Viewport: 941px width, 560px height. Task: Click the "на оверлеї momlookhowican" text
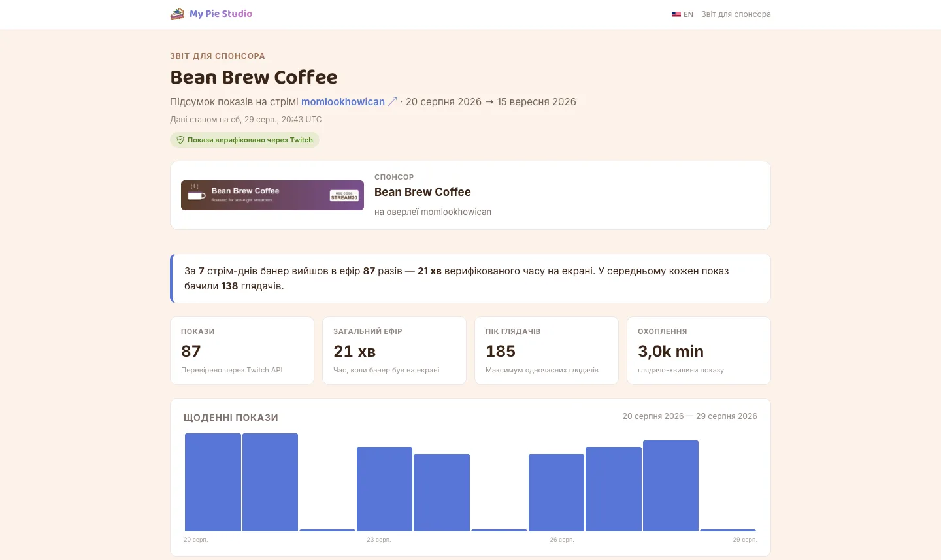[x=433, y=212]
